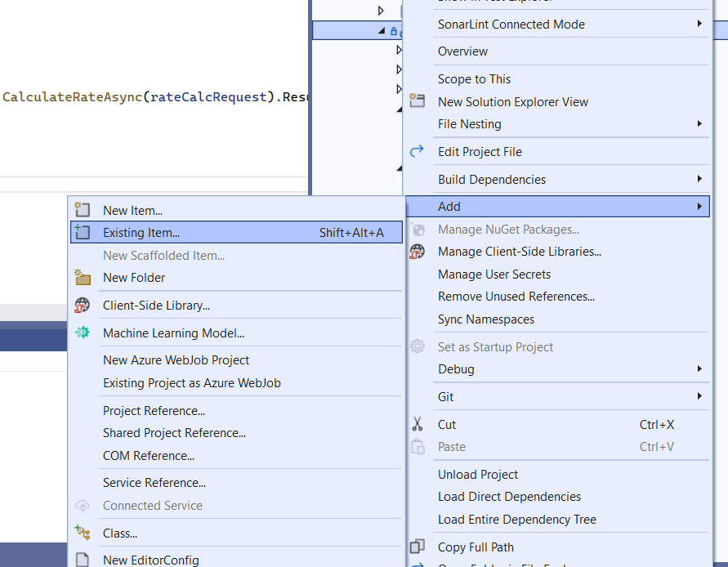Choose Sync Namespaces

(x=558, y=319)
